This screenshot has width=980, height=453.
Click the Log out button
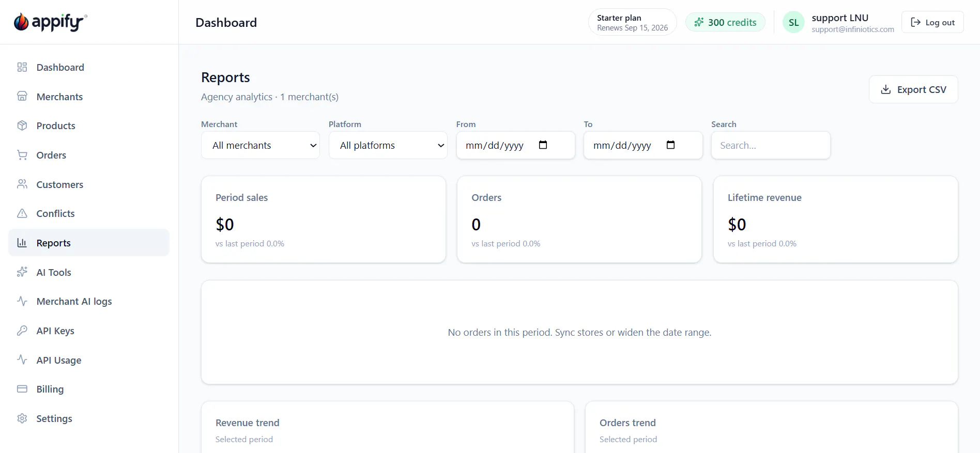932,22
